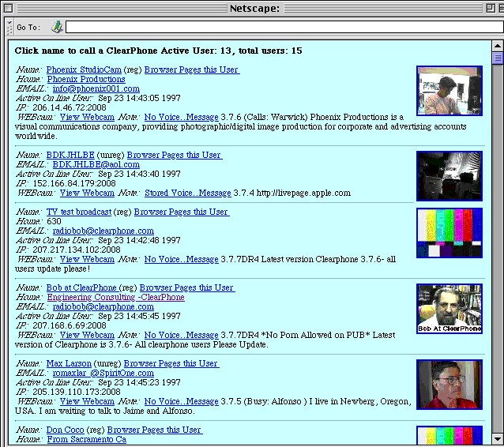Image resolution: width=504 pixels, height=447 pixels.
Task: Click IP address 207.217.134.102:2008
Action: coord(77,250)
